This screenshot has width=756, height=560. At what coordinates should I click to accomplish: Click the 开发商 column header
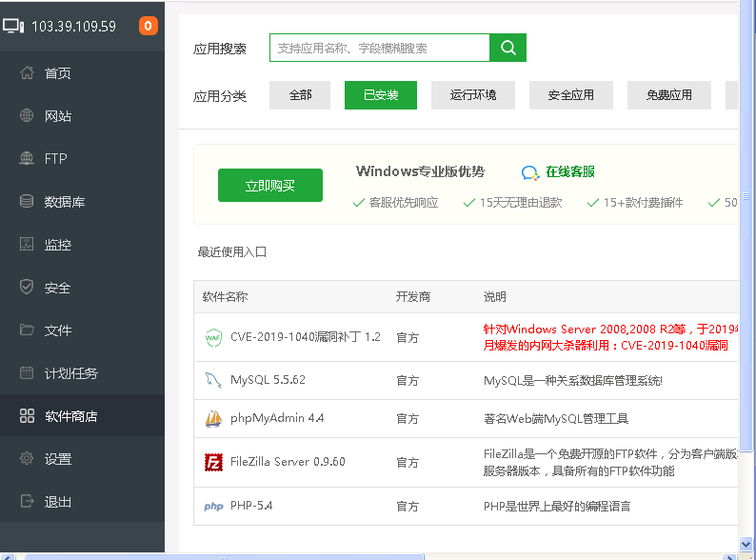pos(412,296)
